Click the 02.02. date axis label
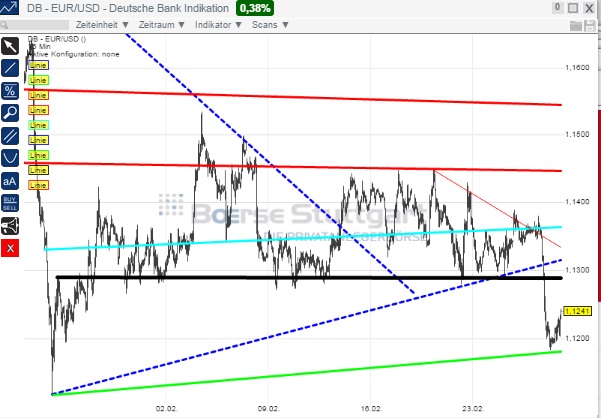 click(166, 408)
